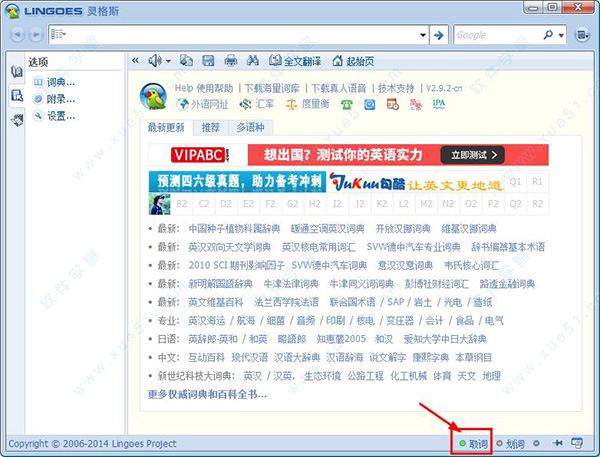Click the IPA phonetic symbols icon
The image size is (600, 457).
[439, 104]
